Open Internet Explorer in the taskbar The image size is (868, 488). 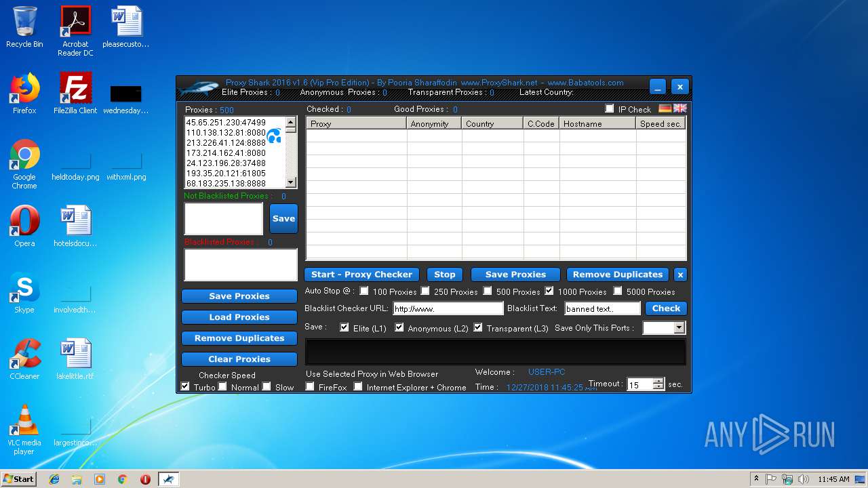point(54,479)
